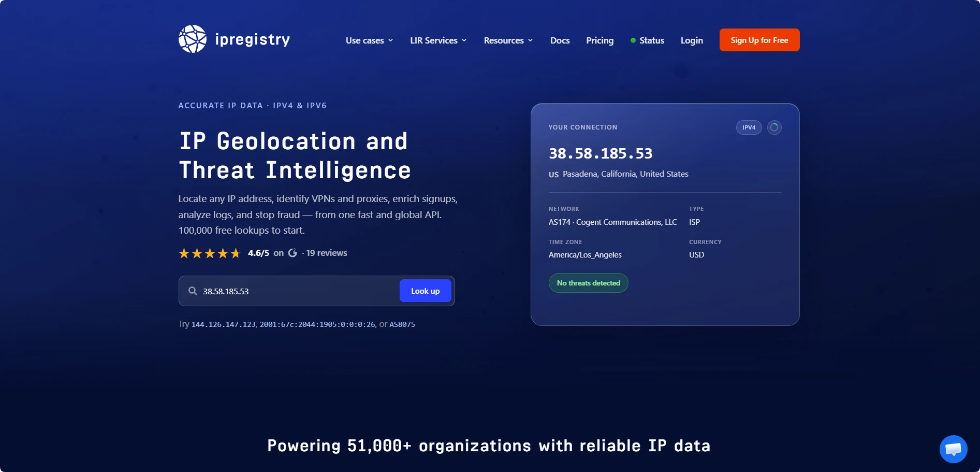Try the example IP 144.126.147.123
Viewport: 980px width, 472px height.
[223, 324]
